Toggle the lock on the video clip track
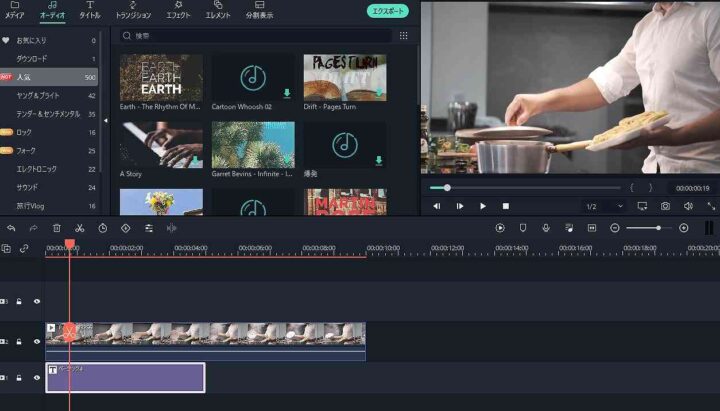720x411 pixels. 19,341
